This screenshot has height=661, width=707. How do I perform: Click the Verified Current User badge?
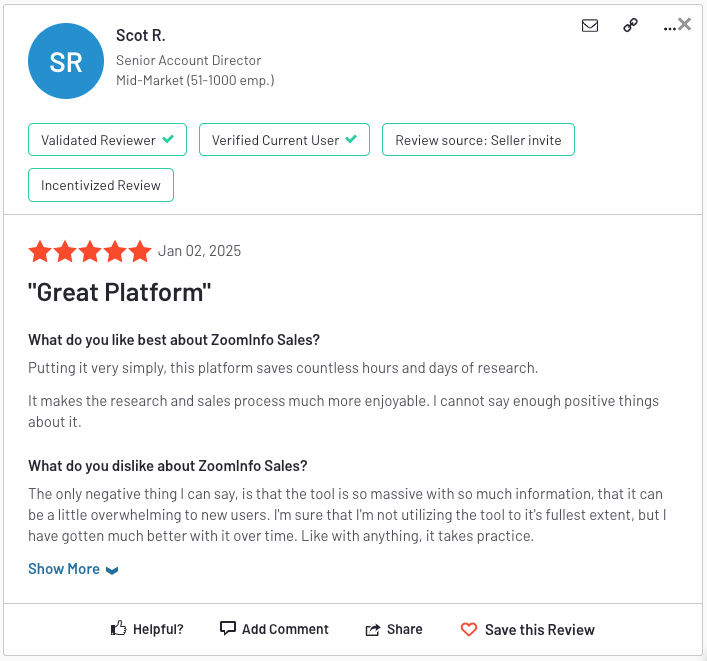tap(285, 140)
